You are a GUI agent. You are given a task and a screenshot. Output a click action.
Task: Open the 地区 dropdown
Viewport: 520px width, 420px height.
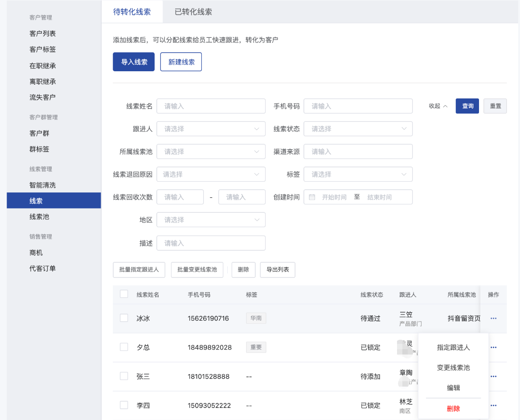tap(211, 220)
